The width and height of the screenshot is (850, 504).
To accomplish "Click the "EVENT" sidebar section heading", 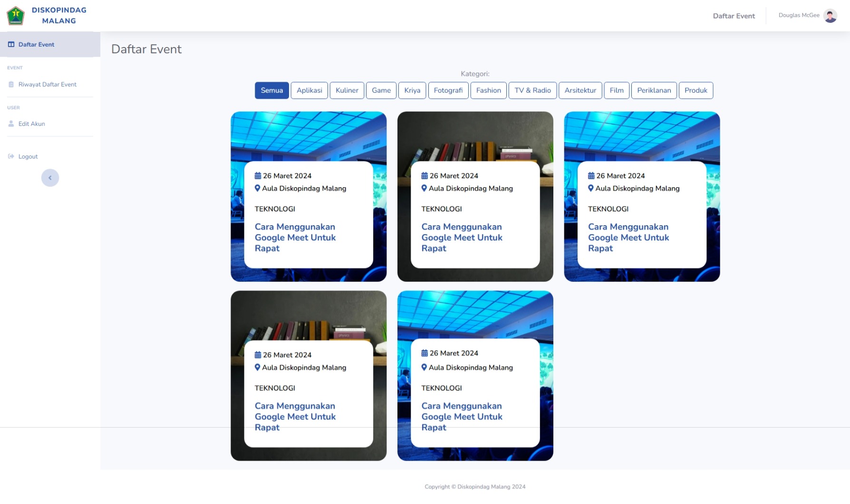I will pyautogui.click(x=15, y=68).
